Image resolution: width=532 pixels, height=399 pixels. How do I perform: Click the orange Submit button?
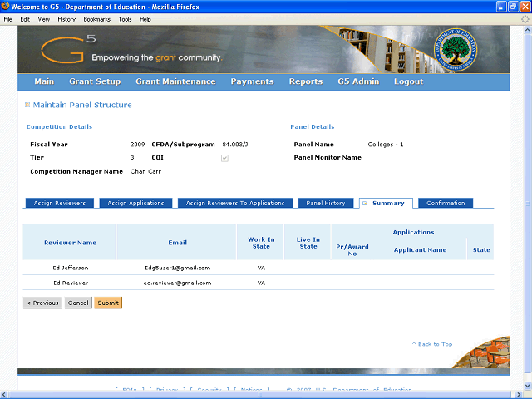(x=108, y=303)
